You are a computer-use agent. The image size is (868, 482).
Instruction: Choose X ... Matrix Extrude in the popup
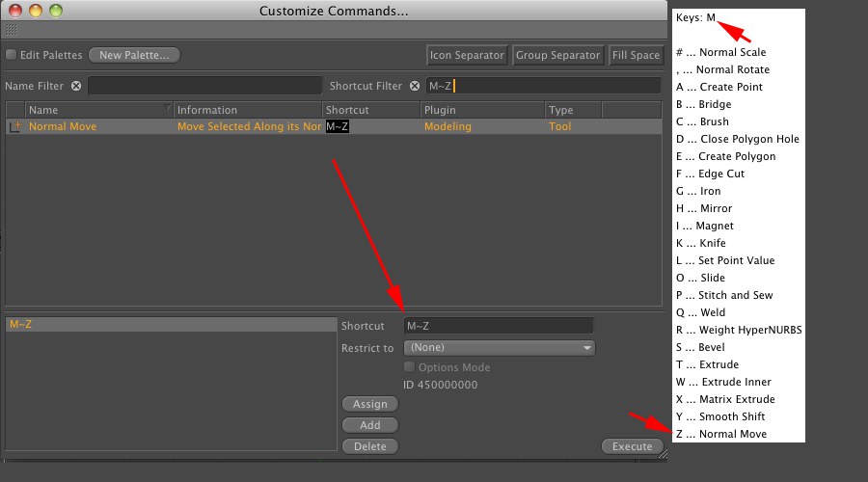725,399
